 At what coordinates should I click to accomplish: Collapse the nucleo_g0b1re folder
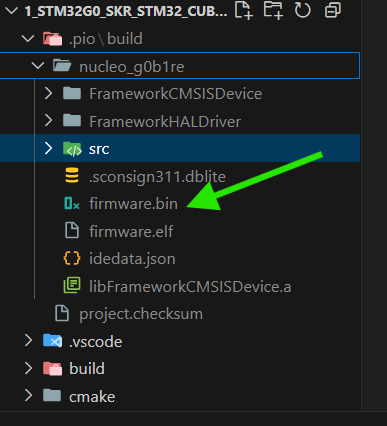38,66
